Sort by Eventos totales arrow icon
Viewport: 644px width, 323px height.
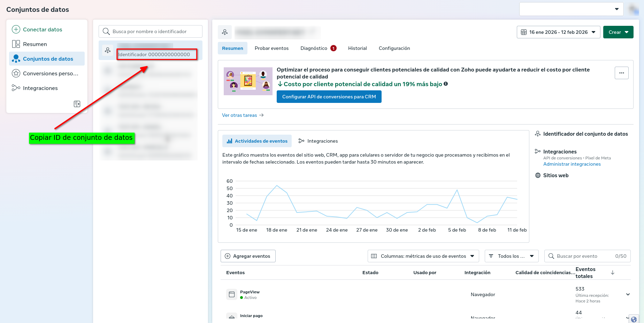pyautogui.click(x=613, y=273)
